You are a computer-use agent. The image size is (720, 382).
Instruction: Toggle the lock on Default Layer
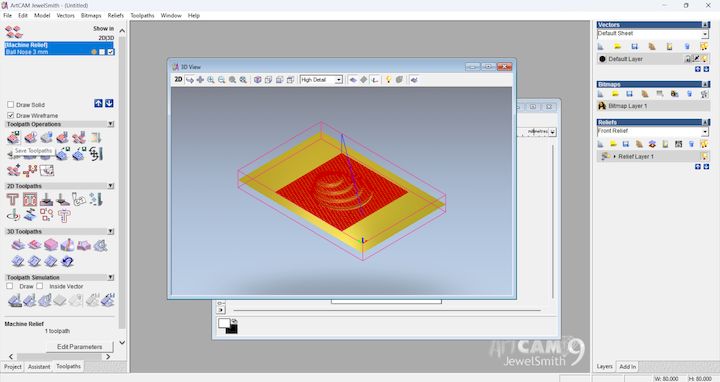click(688, 59)
